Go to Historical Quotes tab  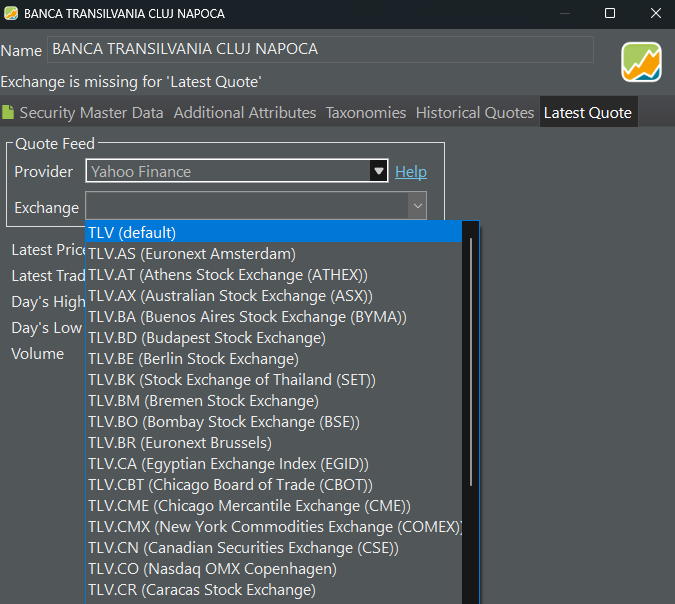(x=474, y=113)
